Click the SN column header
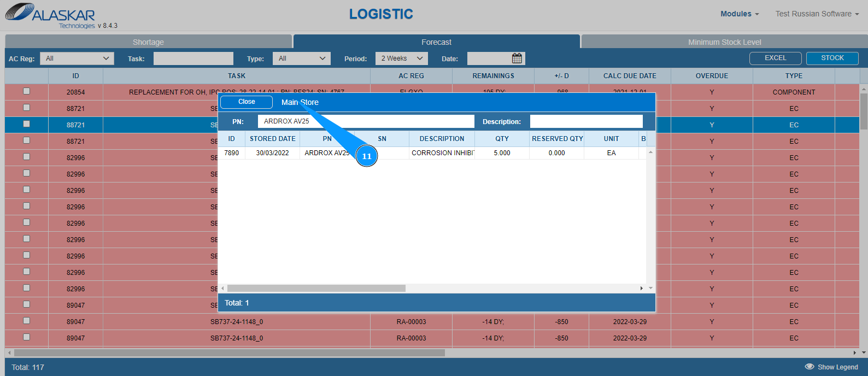The height and width of the screenshot is (376, 868). [x=382, y=139]
